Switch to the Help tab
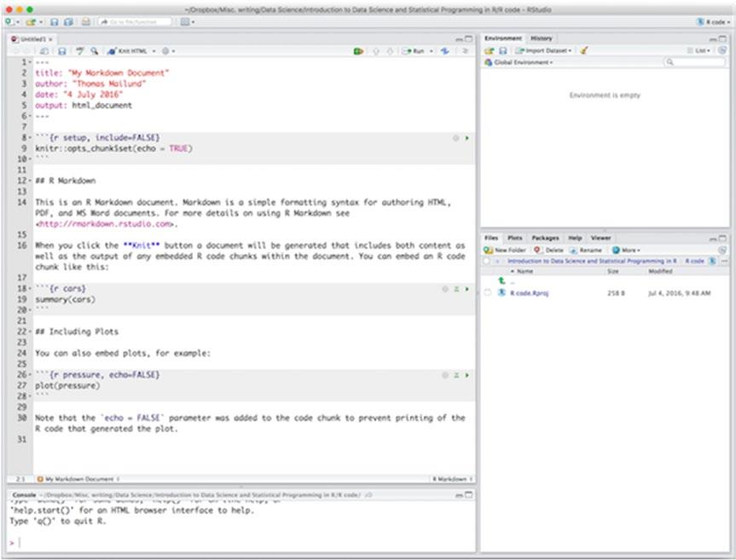Viewport: 736px width, 560px height. (575, 239)
